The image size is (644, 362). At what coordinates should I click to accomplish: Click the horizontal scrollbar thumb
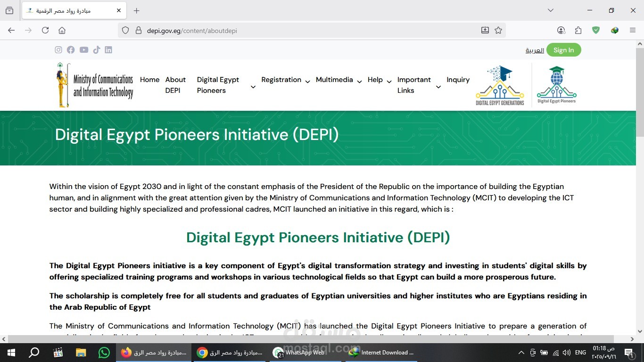[x=311, y=339]
